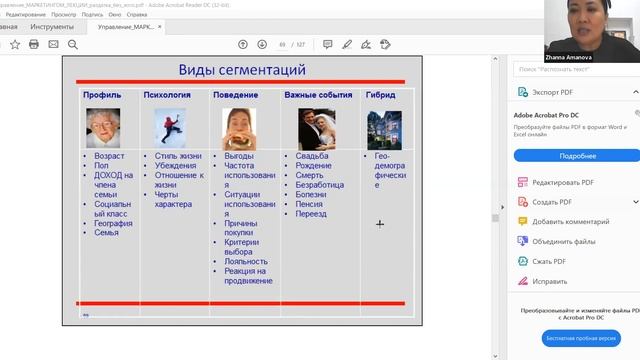Collapse right tools pane arrow

(x=502, y=207)
